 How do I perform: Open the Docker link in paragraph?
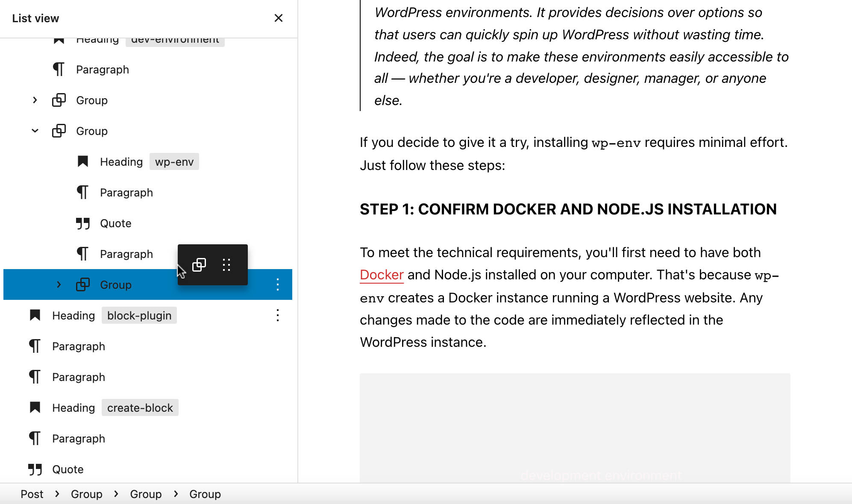(382, 275)
